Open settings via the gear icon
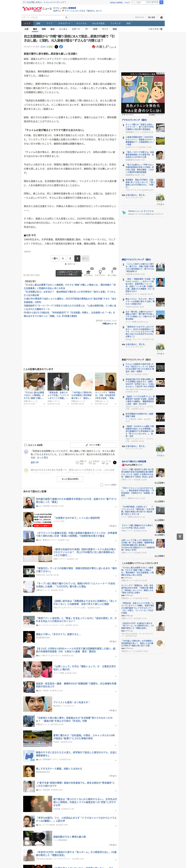186x868 pixels. [x=161, y=18]
